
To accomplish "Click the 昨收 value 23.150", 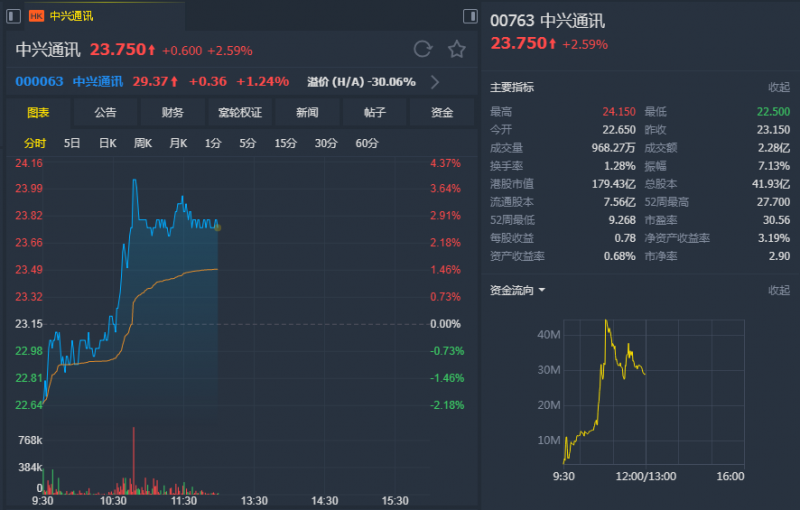I will (773, 130).
